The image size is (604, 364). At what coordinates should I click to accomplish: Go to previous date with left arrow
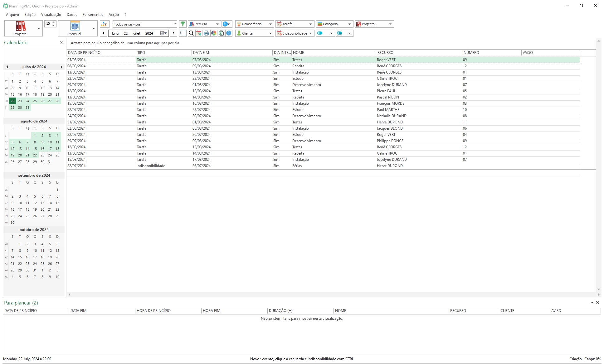tap(103, 33)
